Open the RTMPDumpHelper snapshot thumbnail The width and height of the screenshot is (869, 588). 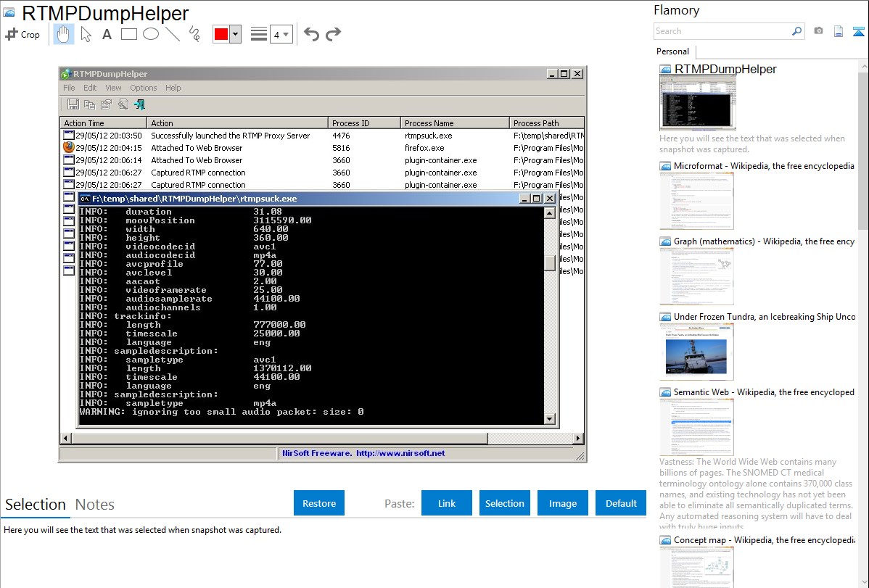698,103
